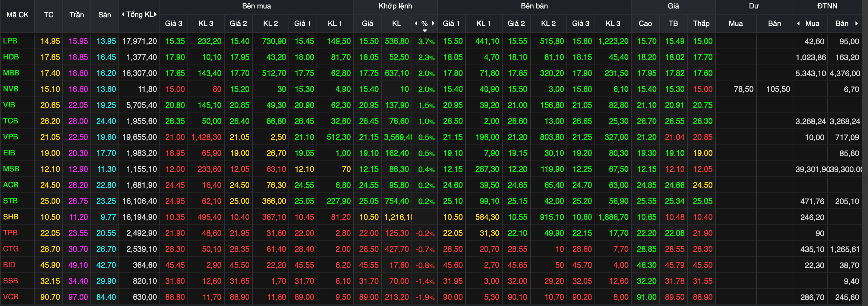Click the TC column header
868x306 pixels.
point(49,15)
